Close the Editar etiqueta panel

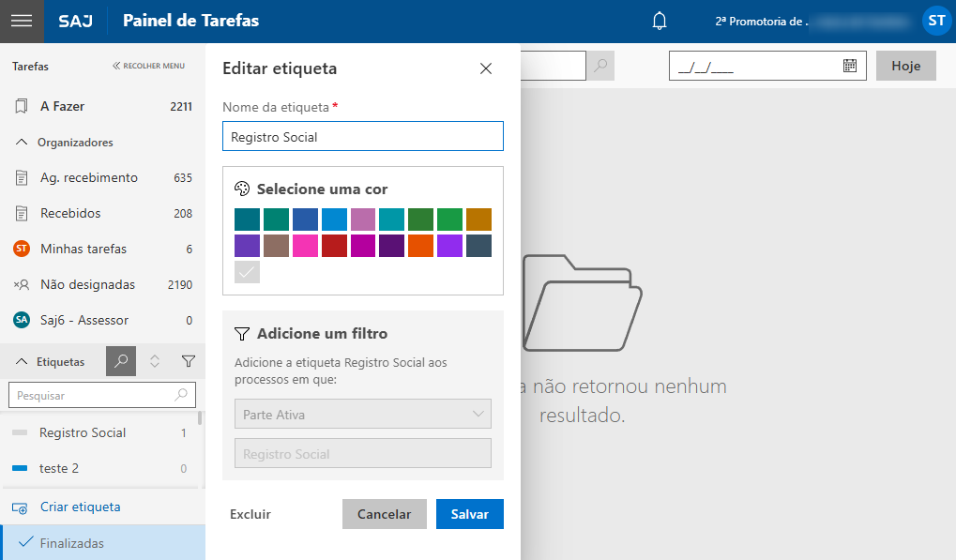[x=485, y=68]
